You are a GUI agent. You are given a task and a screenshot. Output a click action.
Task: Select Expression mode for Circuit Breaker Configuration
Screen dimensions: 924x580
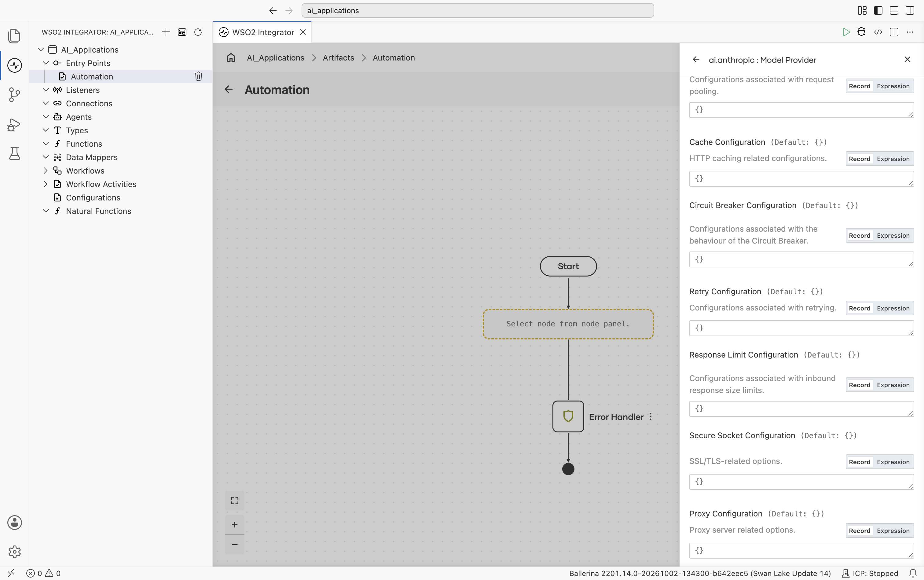[893, 236]
